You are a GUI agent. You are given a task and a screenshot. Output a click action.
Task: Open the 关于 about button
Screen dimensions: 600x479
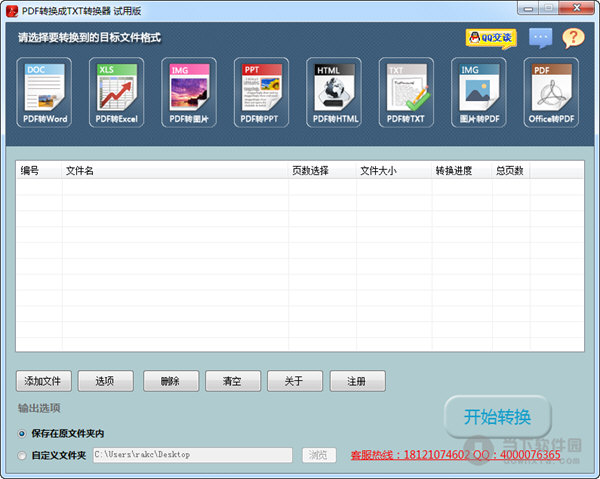pos(295,381)
